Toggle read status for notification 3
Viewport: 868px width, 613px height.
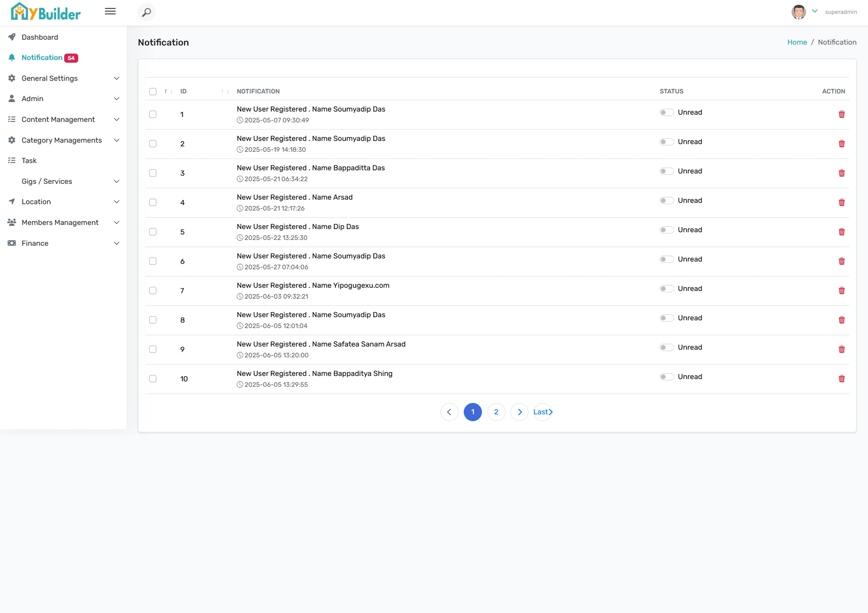coord(666,171)
